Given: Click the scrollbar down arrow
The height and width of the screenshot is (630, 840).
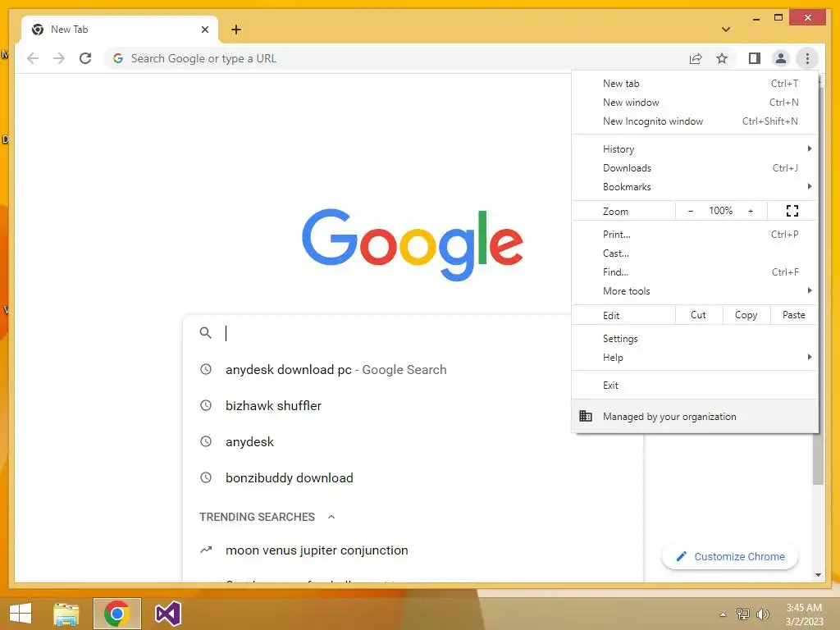Looking at the screenshot, I should [x=818, y=575].
